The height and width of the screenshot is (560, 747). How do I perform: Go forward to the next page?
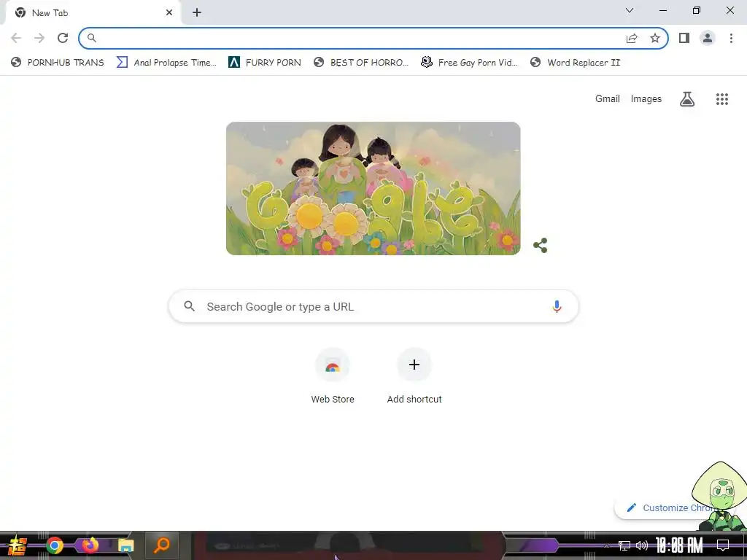(x=39, y=38)
